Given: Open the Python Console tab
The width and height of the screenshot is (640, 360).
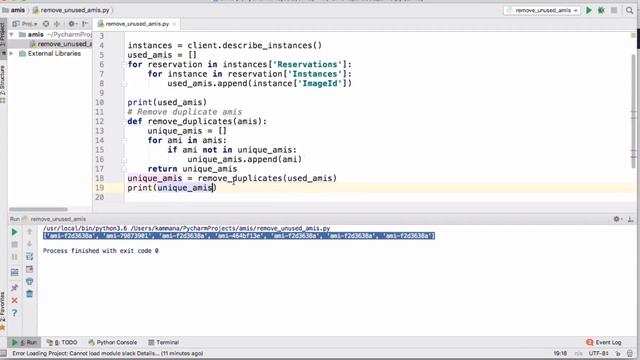Looking at the screenshot, I should 113,342.
